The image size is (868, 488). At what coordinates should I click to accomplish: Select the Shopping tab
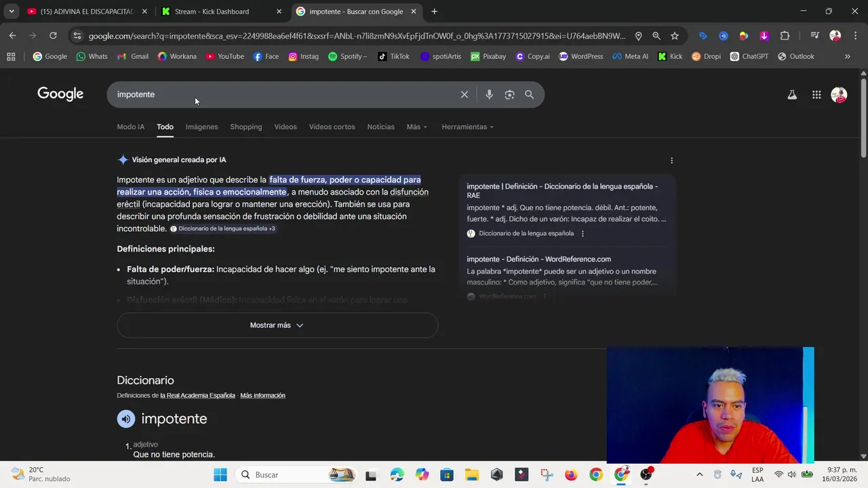click(x=246, y=127)
